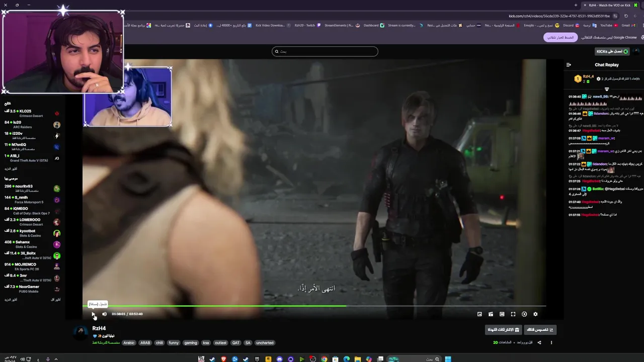Screen dimensions: 644x362
Task: Change playback speed via the circular player icon
Action: point(524,314)
